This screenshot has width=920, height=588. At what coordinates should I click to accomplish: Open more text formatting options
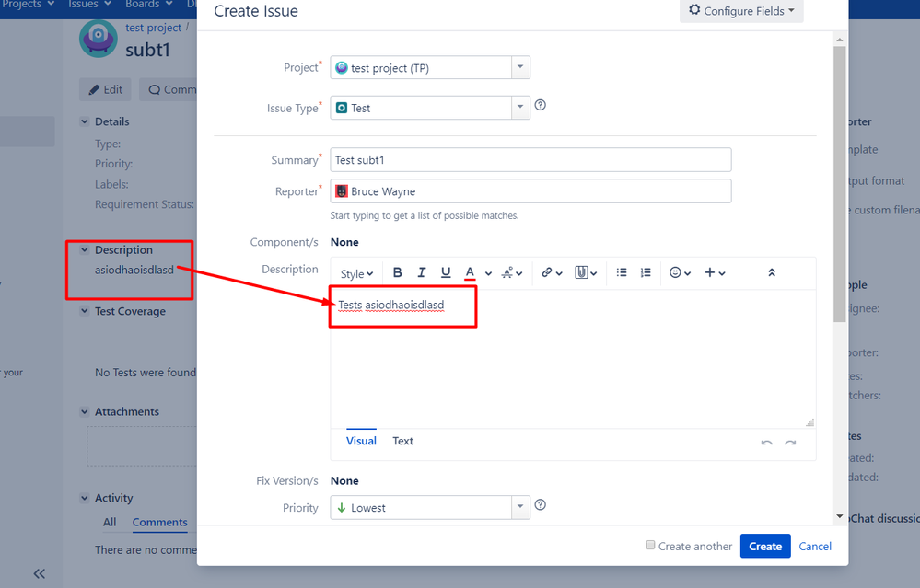click(512, 272)
